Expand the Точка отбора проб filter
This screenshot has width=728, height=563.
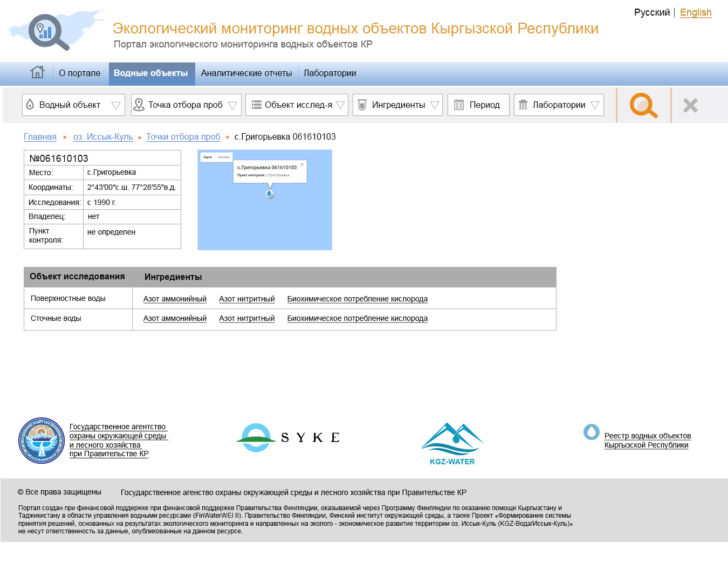186,105
